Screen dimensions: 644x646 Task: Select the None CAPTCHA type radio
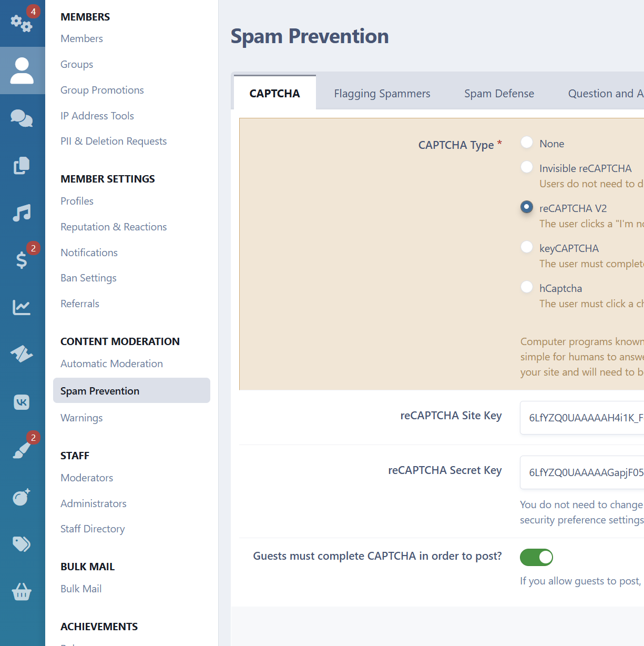coord(527,143)
